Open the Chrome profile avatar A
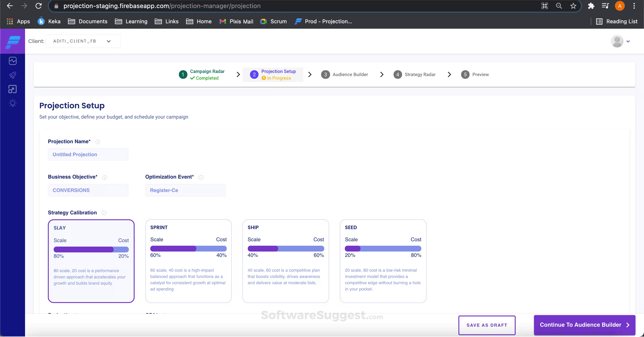The image size is (644, 337). tap(620, 6)
